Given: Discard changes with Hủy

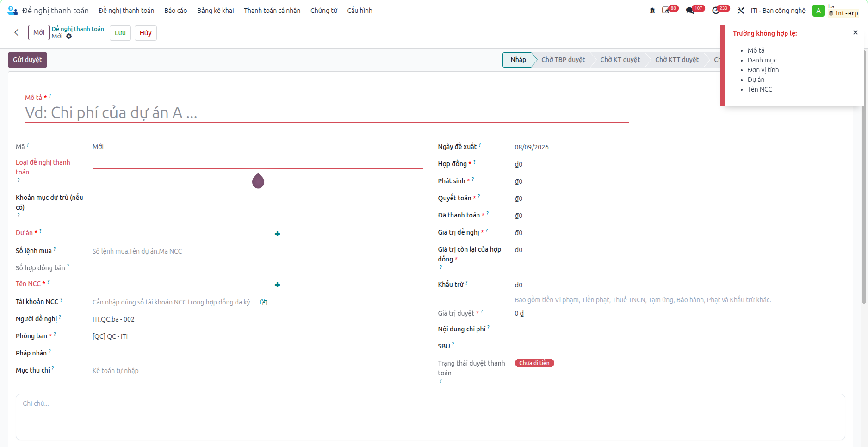Looking at the screenshot, I should (x=146, y=33).
